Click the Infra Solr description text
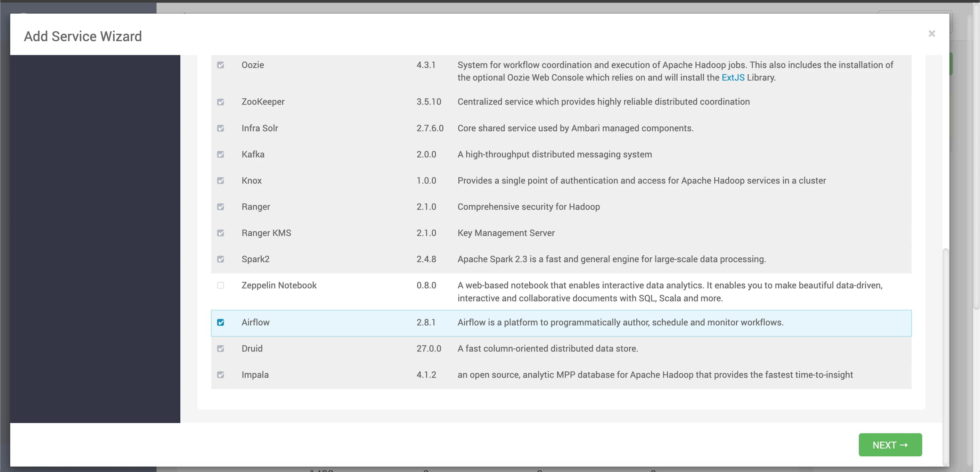Viewport: 980px width, 472px height. [575, 128]
